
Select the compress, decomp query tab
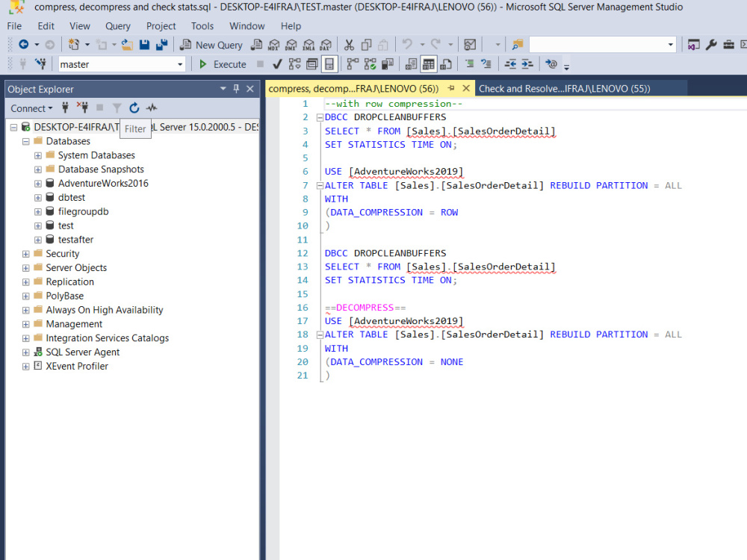click(x=353, y=89)
